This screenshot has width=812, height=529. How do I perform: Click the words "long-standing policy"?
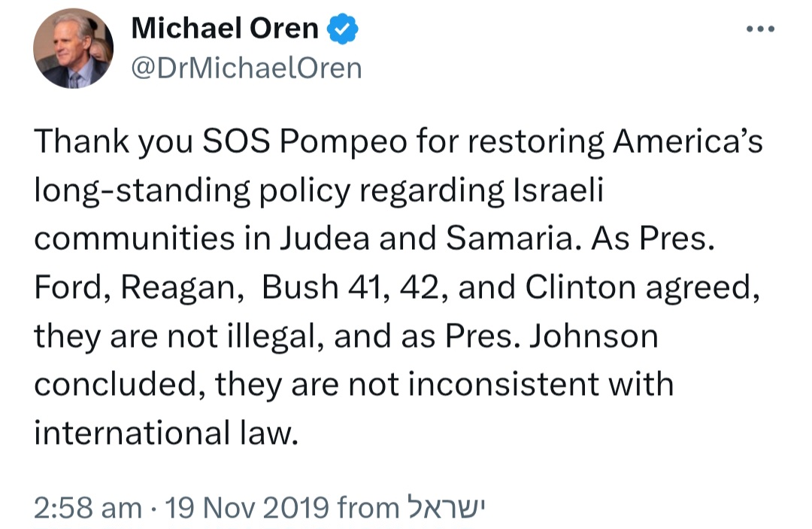coord(192,190)
